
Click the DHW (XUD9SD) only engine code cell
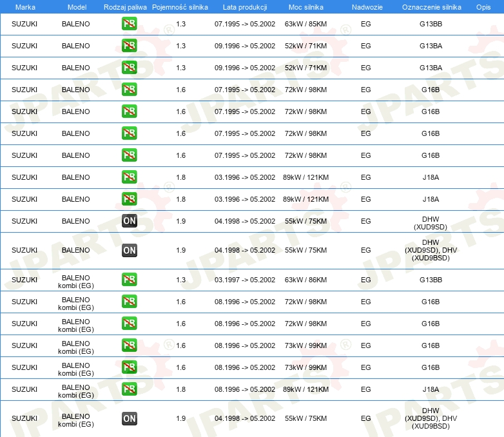click(431, 223)
